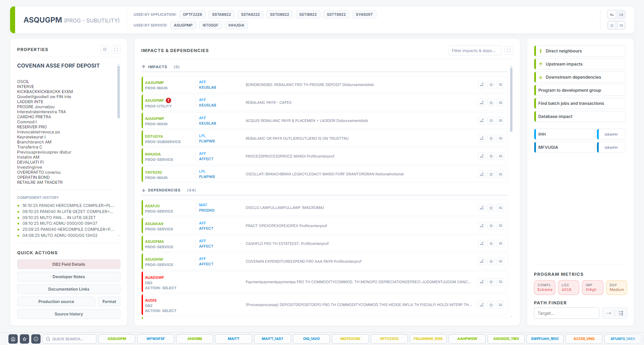This screenshot has width=644, height=345.
Task: Open Developer Notes
Action: click(69, 277)
